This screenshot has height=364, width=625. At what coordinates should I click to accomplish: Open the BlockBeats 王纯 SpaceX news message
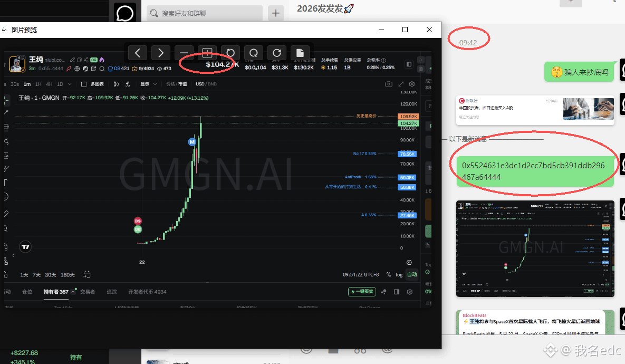coord(535,322)
